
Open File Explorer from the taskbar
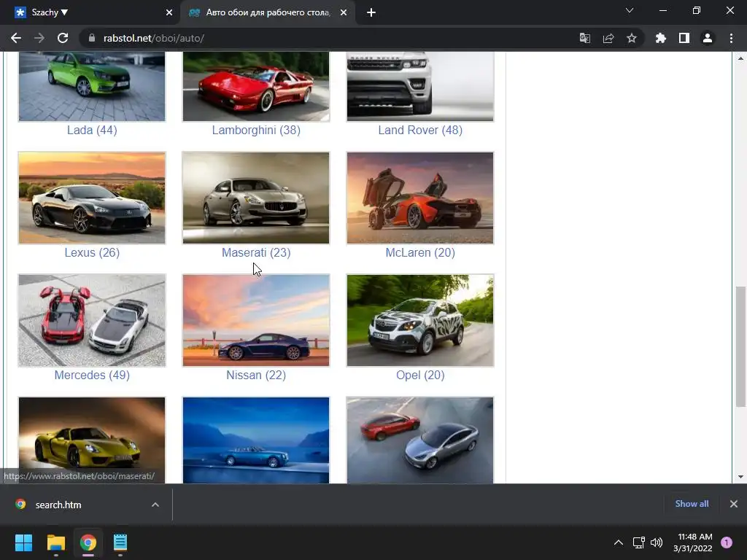pyautogui.click(x=55, y=542)
